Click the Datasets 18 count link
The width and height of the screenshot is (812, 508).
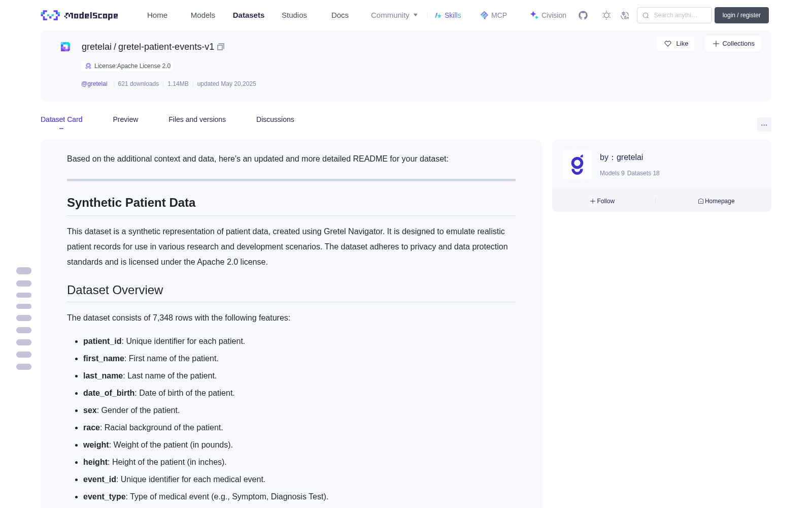tap(644, 173)
